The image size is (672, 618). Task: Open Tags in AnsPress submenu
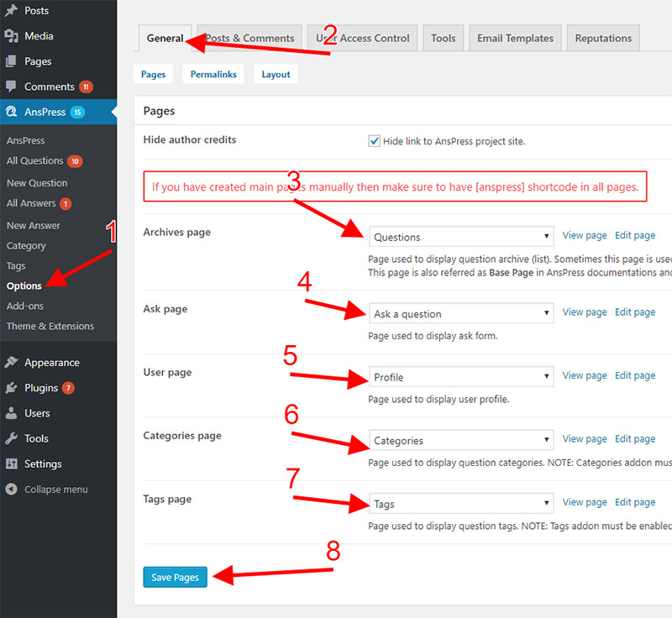16,266
